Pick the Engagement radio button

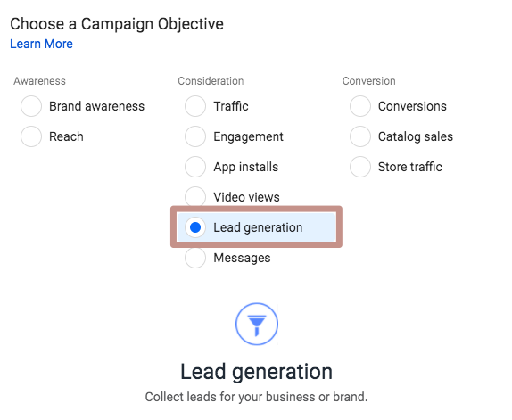click(195, 136)
